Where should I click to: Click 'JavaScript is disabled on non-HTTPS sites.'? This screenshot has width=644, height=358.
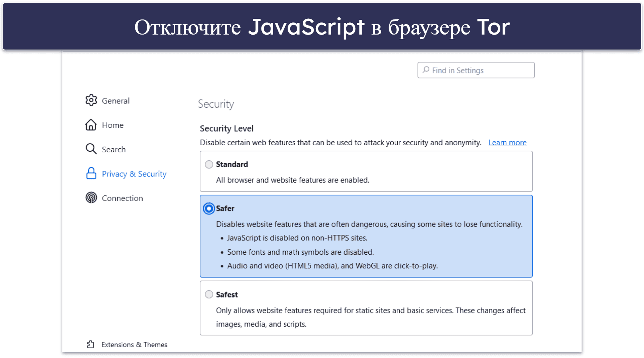tap(297, 238)
